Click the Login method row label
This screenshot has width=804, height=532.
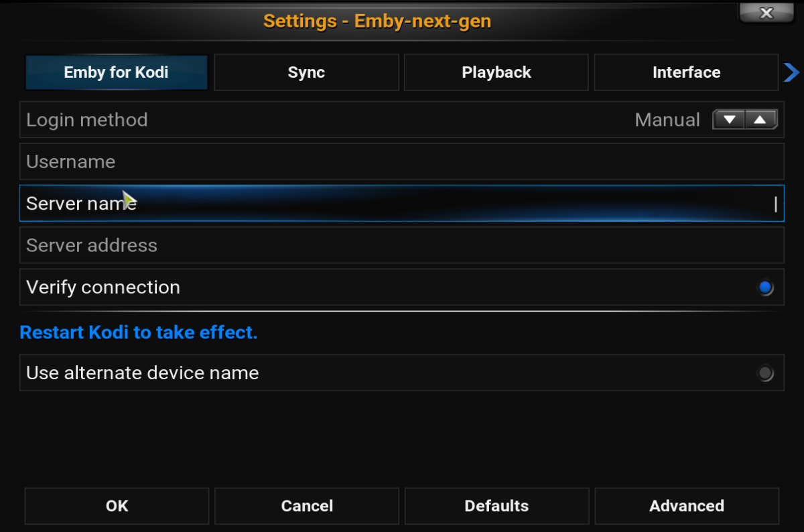(x=87, y=120)
